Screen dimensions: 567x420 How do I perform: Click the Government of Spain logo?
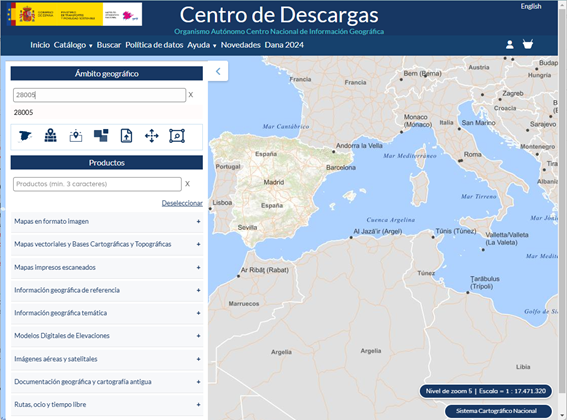tap(54, 14)
